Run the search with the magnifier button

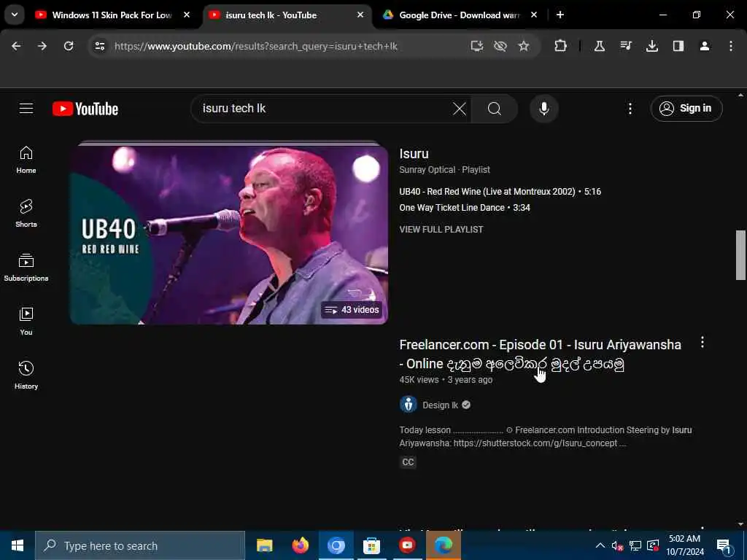click(x=495, y=109)
